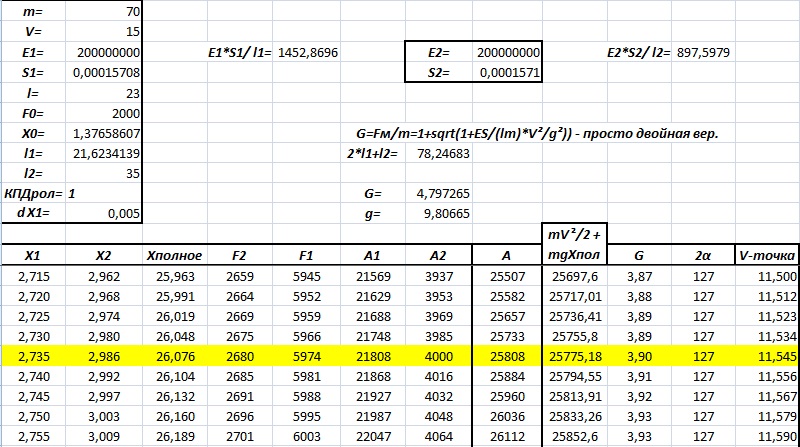Click the КПДрол label cell
This screenshot has width=800, height=447.
click(36, 192)
